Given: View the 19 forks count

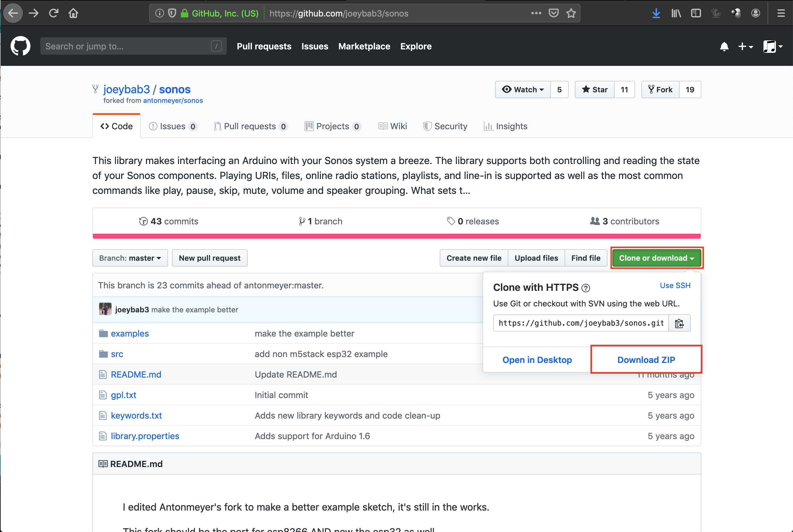Looking at the screenshot, I should [x=690, y=89].
